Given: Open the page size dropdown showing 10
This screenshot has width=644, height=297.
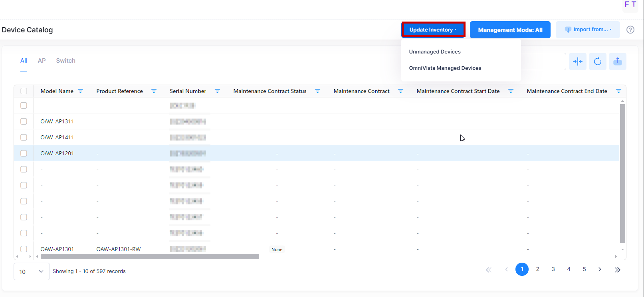Looking at the screenshot, I should (32, 271).
